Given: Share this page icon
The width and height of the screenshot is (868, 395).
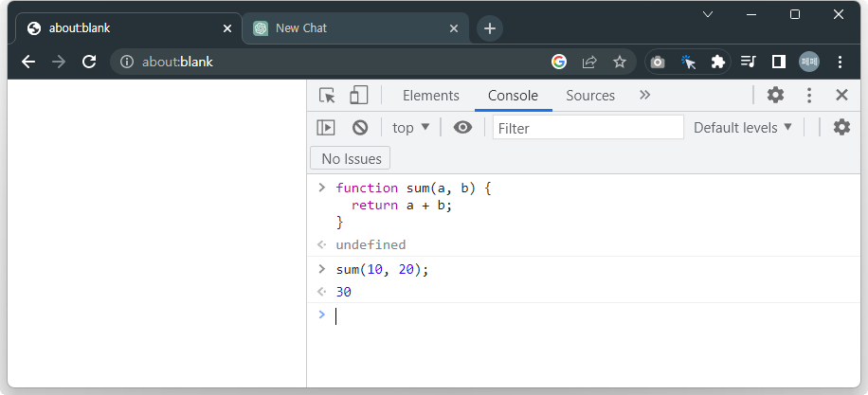Looking at the screenshot, I should (589, 62).
